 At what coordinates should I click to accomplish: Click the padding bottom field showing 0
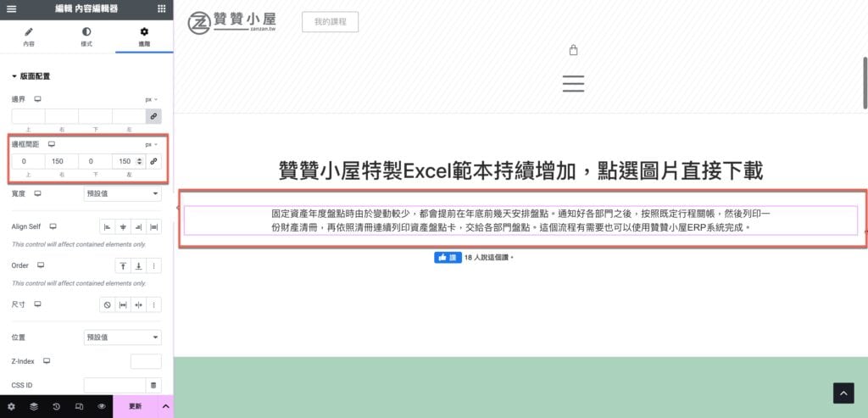(x=95, y=161)
